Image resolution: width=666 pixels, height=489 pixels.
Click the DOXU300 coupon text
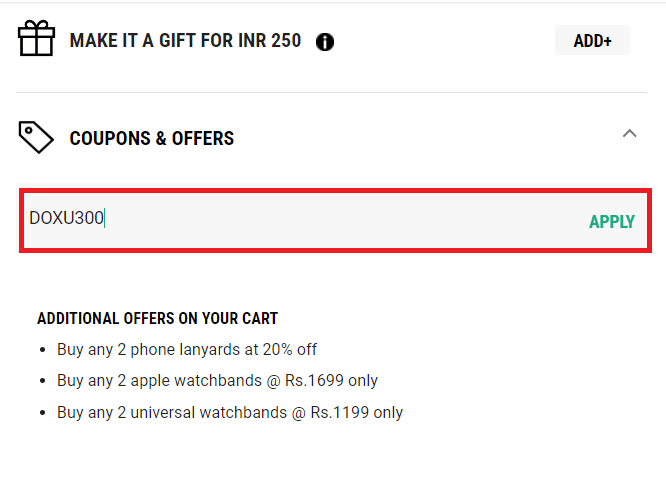66,218
